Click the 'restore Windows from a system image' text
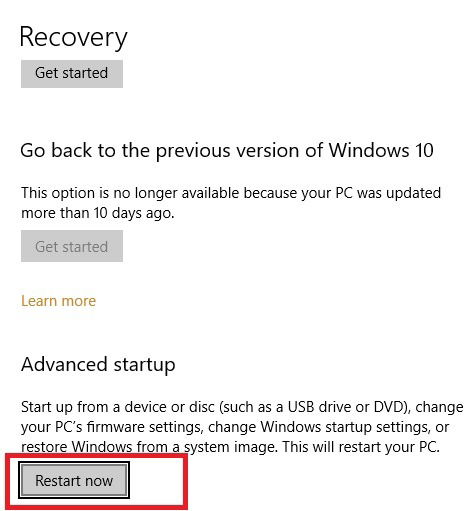The image size is (474, 511). tap(149, 447)
